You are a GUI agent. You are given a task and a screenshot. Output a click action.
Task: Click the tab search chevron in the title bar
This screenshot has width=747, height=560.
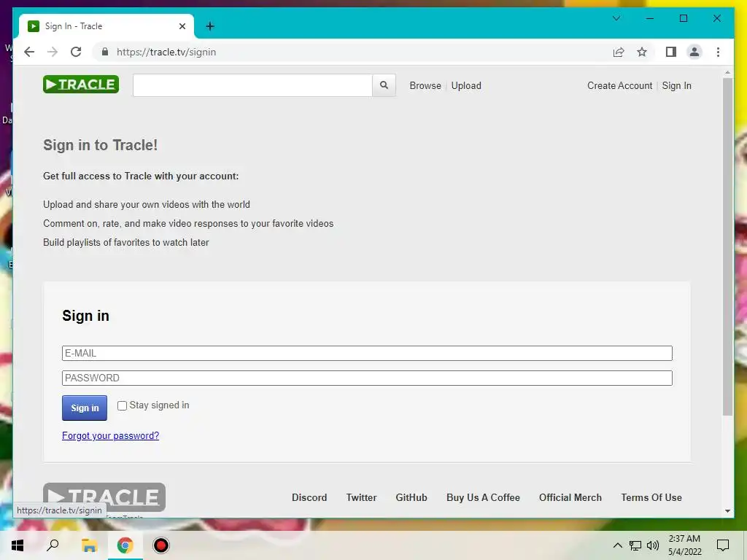[x=616, y=18]
